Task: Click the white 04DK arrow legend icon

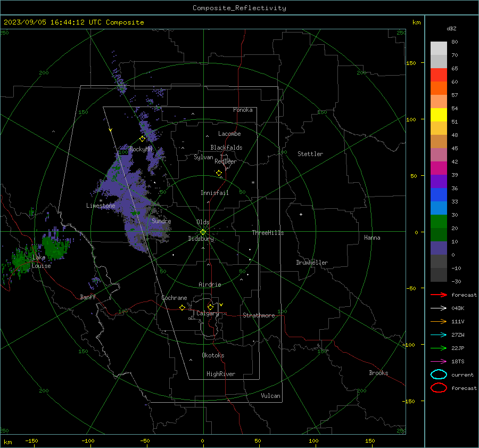Action: pos(439,308)
